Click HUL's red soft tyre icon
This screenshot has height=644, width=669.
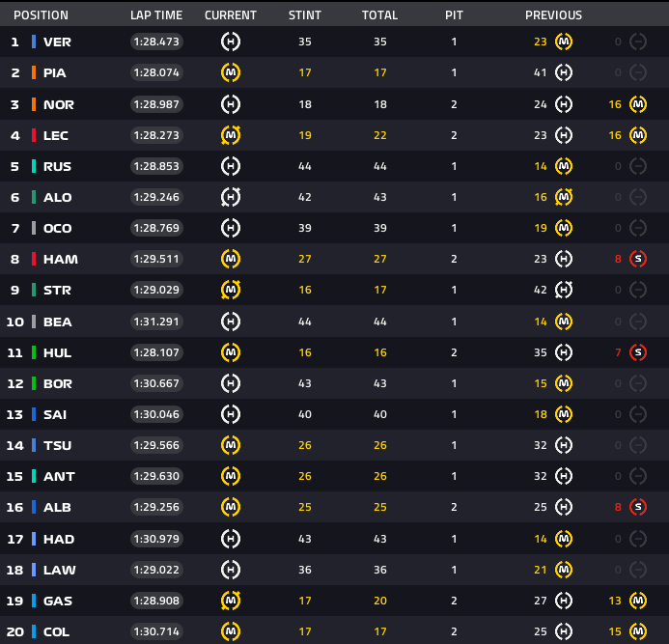click(x=637, y=352)
